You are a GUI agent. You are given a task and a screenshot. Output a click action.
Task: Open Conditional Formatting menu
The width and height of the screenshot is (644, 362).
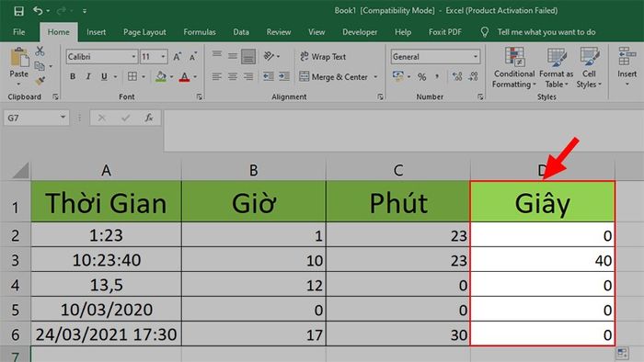(513, 68)
